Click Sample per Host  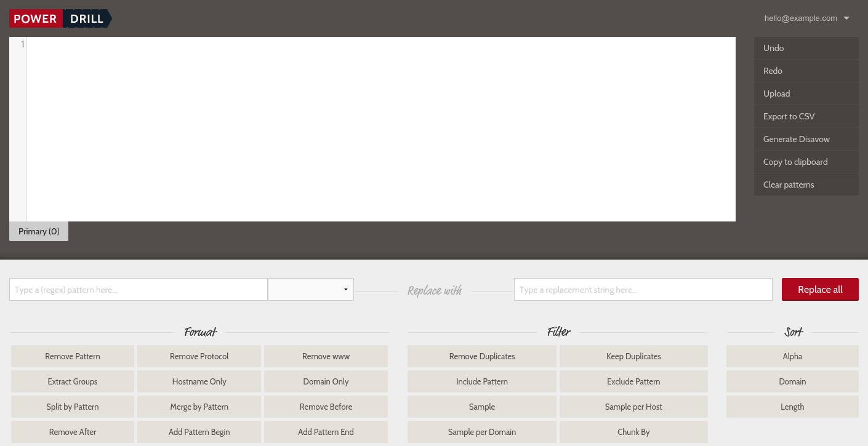click(x=633, y=407)
